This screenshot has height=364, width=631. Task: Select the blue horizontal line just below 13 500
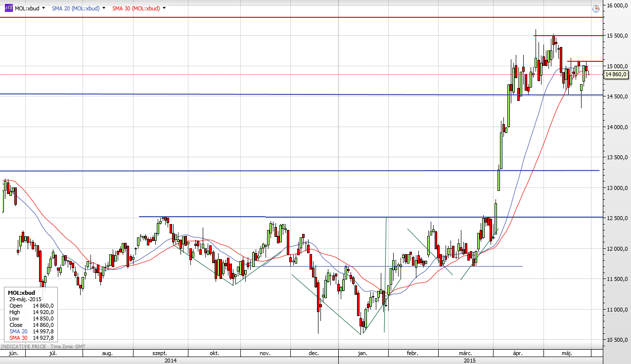click(300, 171)
